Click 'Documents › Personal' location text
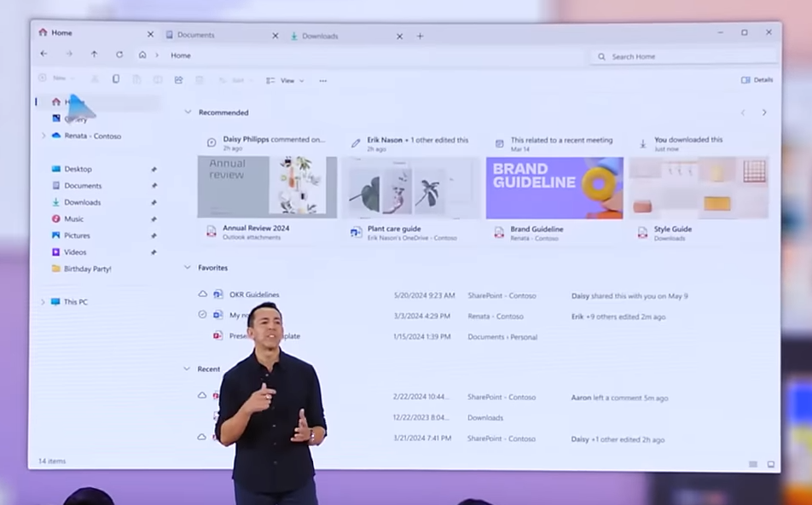Image resolution: width=812 pixels, height=505 pixels. (502, 337)
